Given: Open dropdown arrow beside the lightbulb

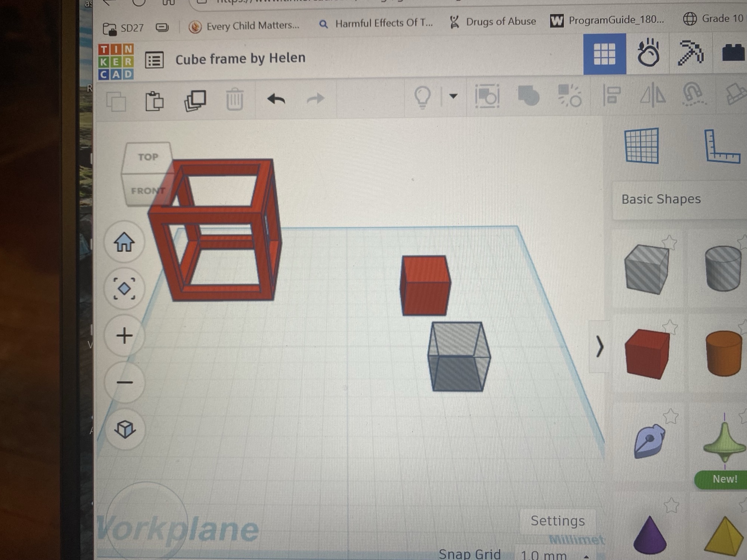Looking at the screenshot, I should (453, 96).
